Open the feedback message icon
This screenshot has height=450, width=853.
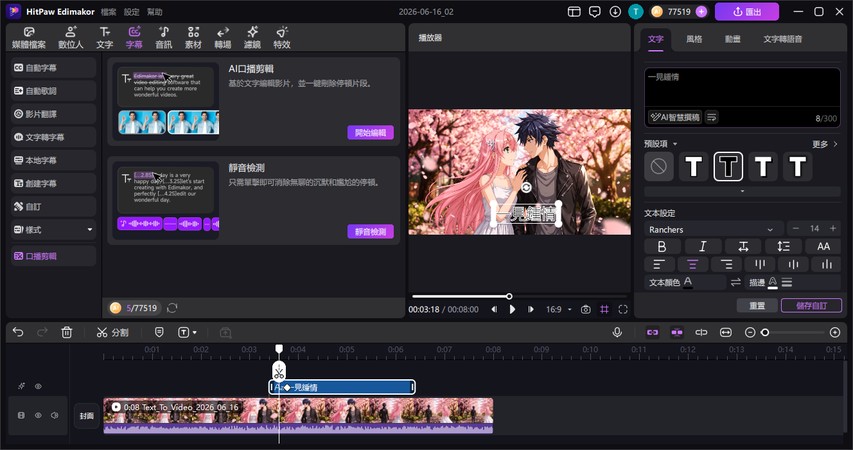595,11
